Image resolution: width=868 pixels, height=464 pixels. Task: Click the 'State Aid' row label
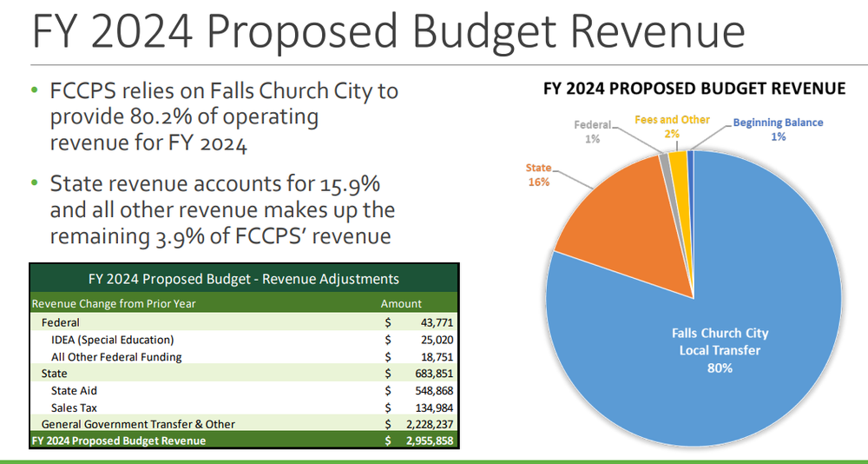point(74,391)
